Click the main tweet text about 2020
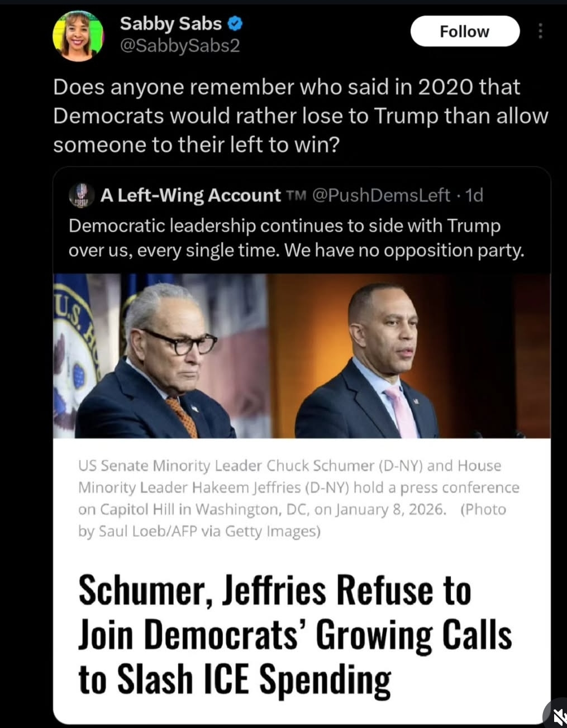The height and width of the screenshot is (728, 567). (301, 116)
